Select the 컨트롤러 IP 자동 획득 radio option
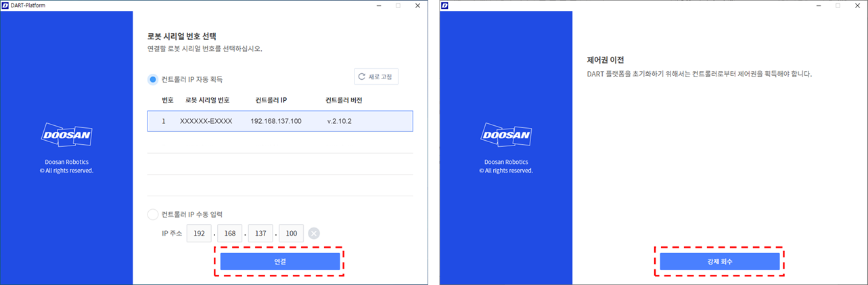Screen dimensions: 868x285 coord(153,79)
